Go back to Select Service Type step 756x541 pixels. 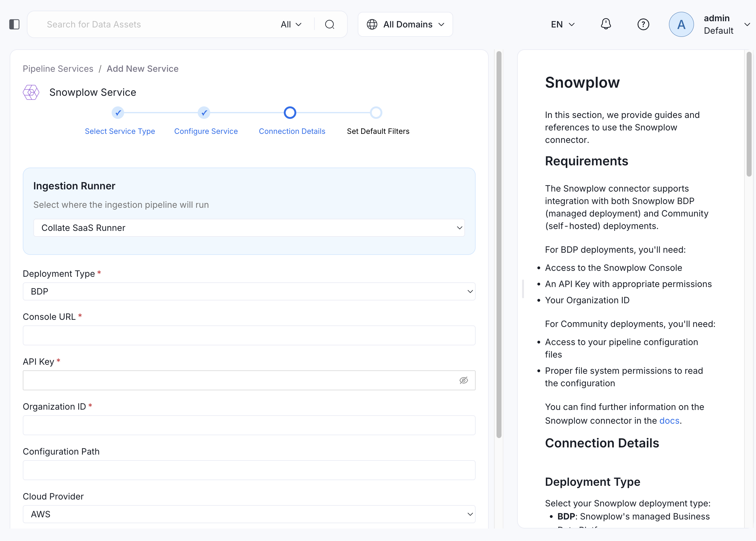pyautogui.click(x=120, y=131)
